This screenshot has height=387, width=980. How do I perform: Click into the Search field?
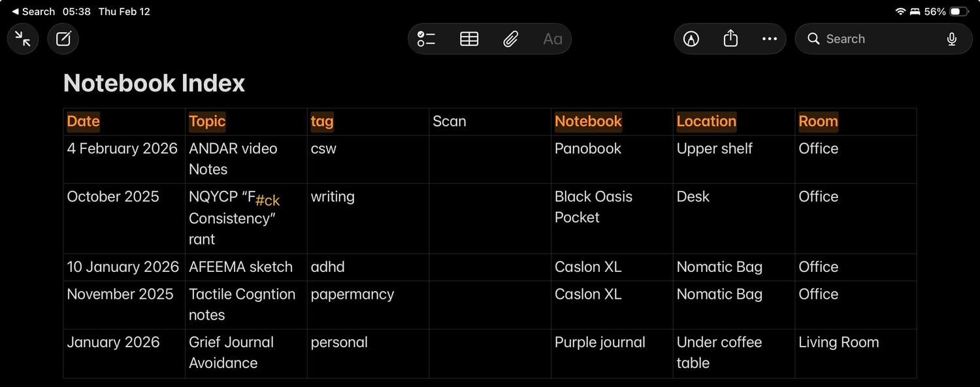(x=875, y=39)
